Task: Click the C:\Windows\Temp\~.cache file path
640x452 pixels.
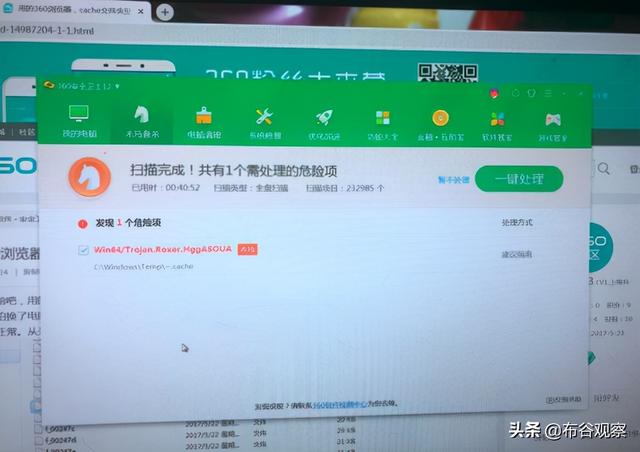Action: [x=143, y=267]
